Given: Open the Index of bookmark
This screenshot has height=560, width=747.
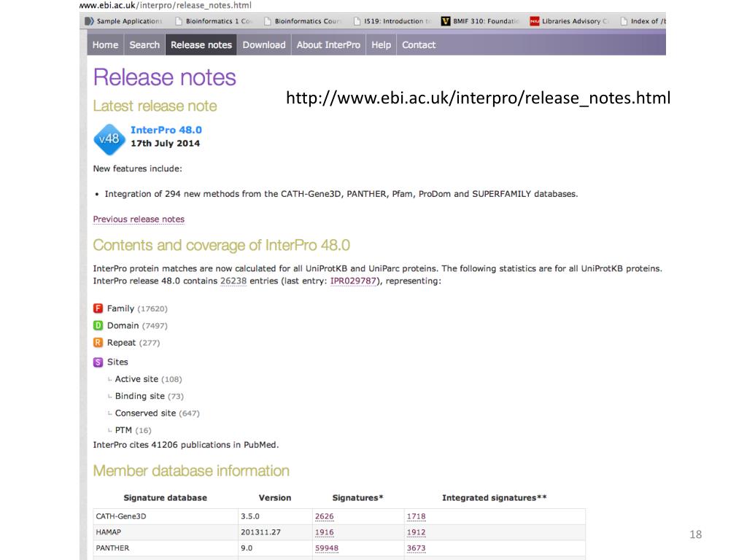Looking at the screenshot, I should pyautogui.click(x=643, y=21).
